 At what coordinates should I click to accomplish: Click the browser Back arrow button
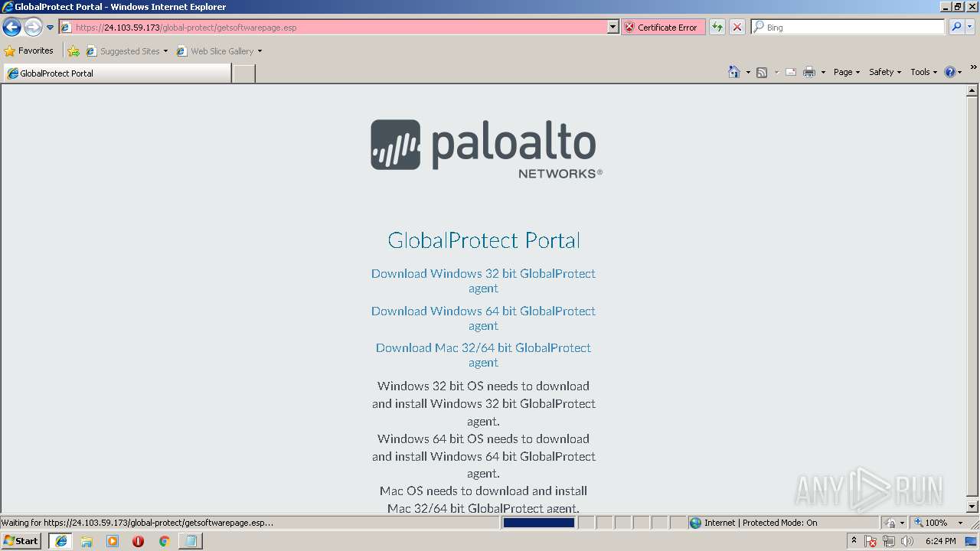[x=11, y=28]
